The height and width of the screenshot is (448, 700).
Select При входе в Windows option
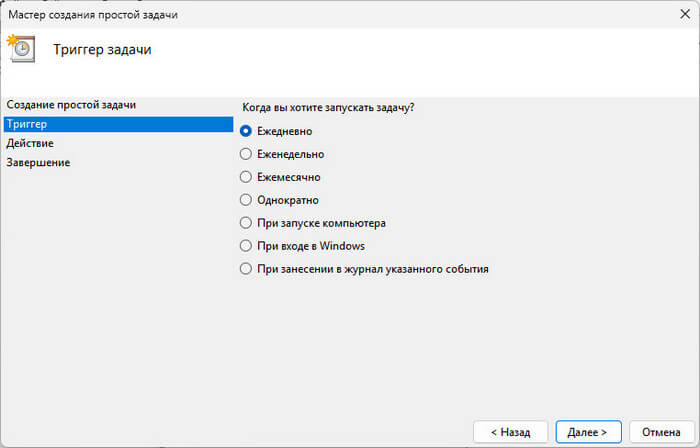click(x=246, y=246)
